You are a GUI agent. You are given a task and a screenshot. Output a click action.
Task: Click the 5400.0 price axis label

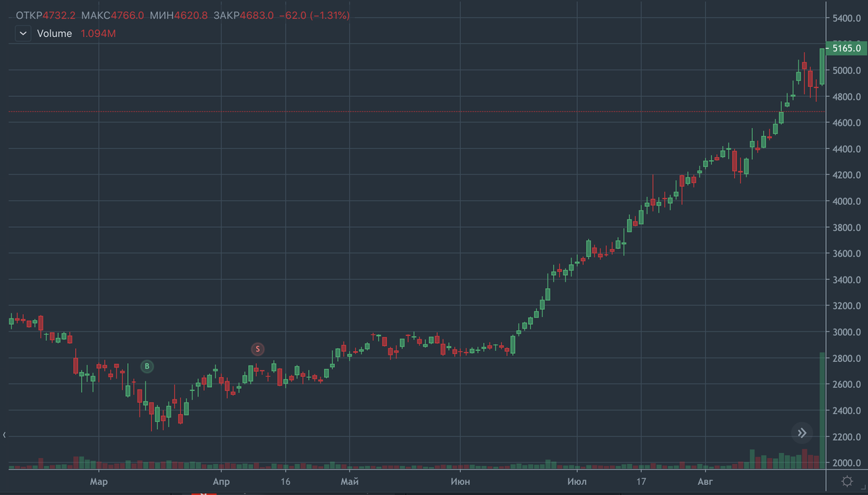[846, 18]
